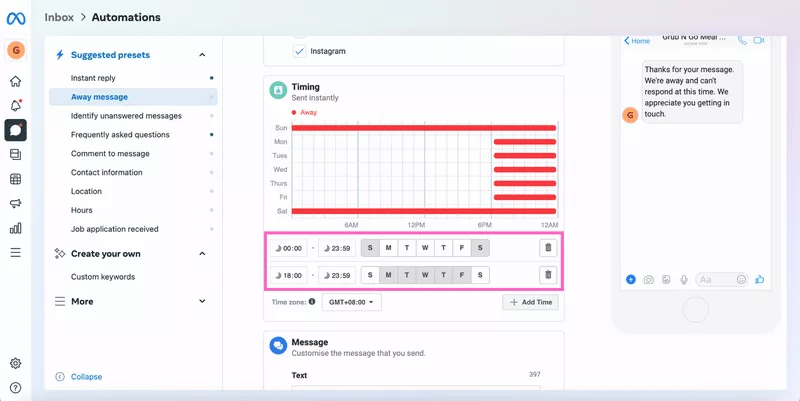The height and width of the screenshot is (401, 800).
Task: Open the settings gear icon
Action: pyautogui.click(x=16, y=363)
